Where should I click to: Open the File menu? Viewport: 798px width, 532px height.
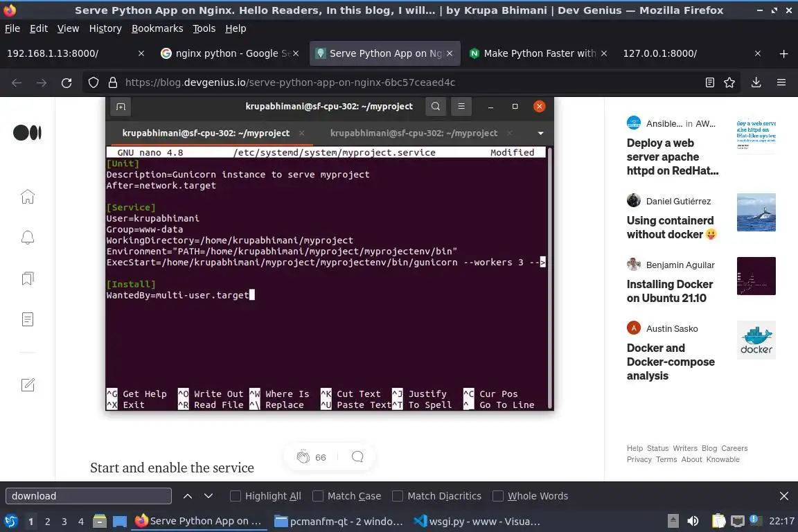pos(12,28)
